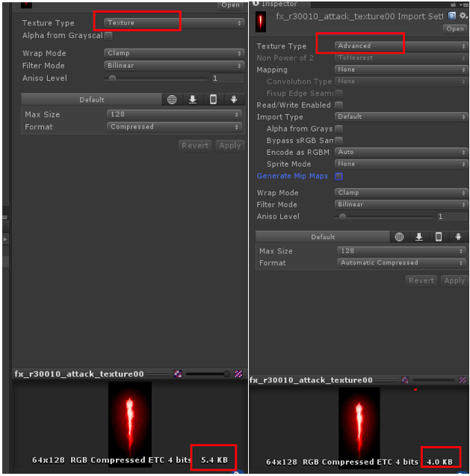Open Filter Mode dropdown in right Inspector
The height and width of the screenshot is (476, 470).
pyautogui.click(x=401, y=205)
